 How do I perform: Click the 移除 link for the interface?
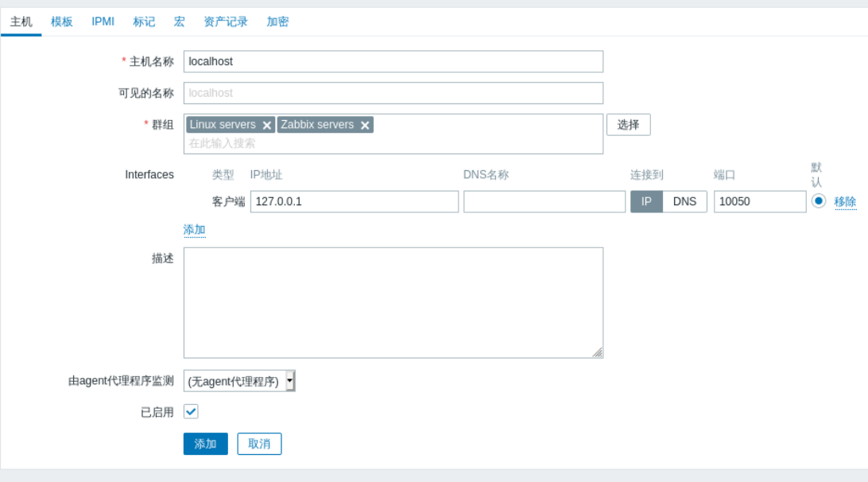point(845,202)
